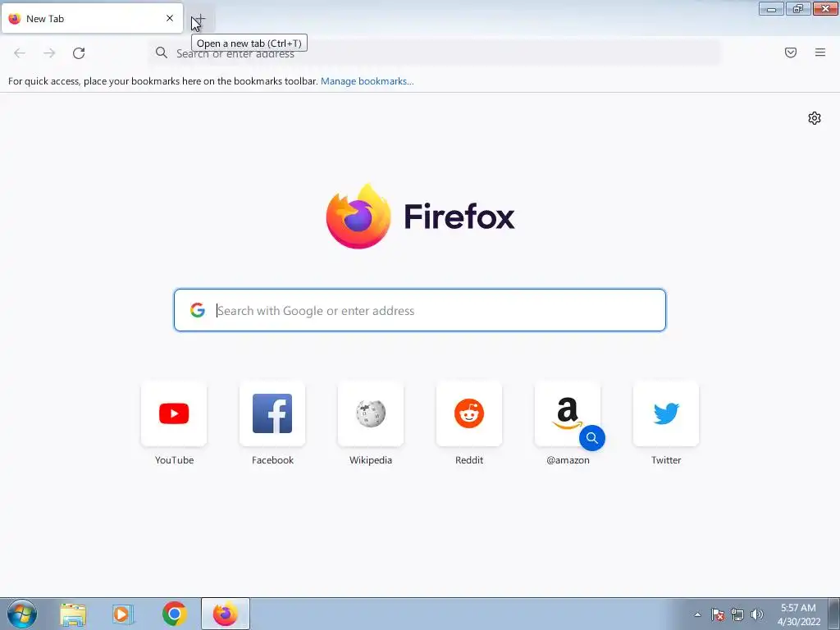840x630 pixels.
Task: Go back one page
Action: pyautogui.click(x=20, y=53)
